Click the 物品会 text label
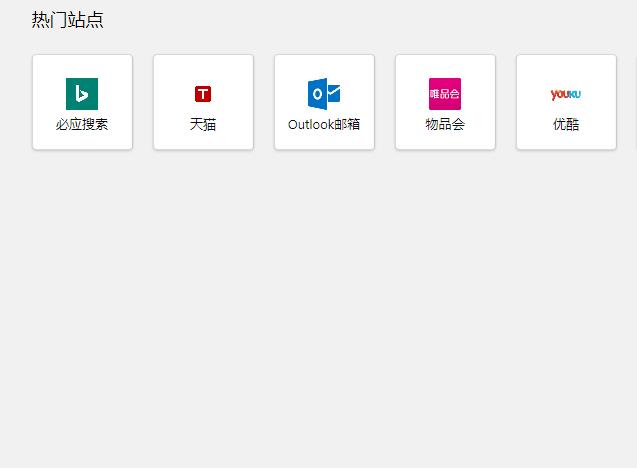The image size is (637, 468). (445, 125)
